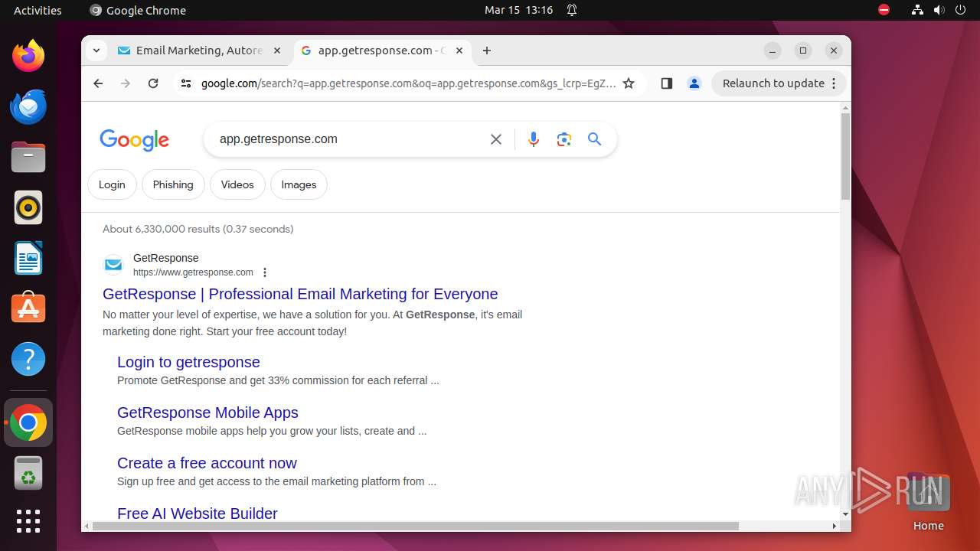980x551 pixels.
Task: Go to the Google logo homepage
Action: pyautogui.click(x=134, y=140)
